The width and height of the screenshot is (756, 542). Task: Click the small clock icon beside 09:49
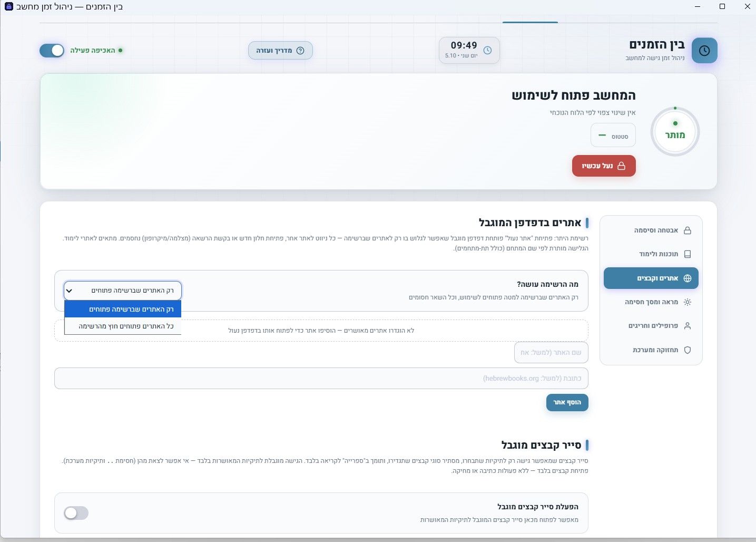pos(487,50)
